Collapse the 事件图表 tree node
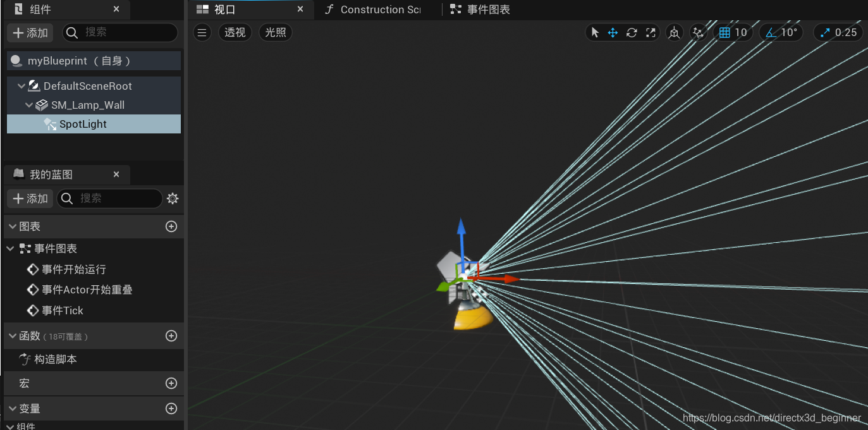This screenshot has height=430, width=868. pyautogui.click(x=10, y=249)
